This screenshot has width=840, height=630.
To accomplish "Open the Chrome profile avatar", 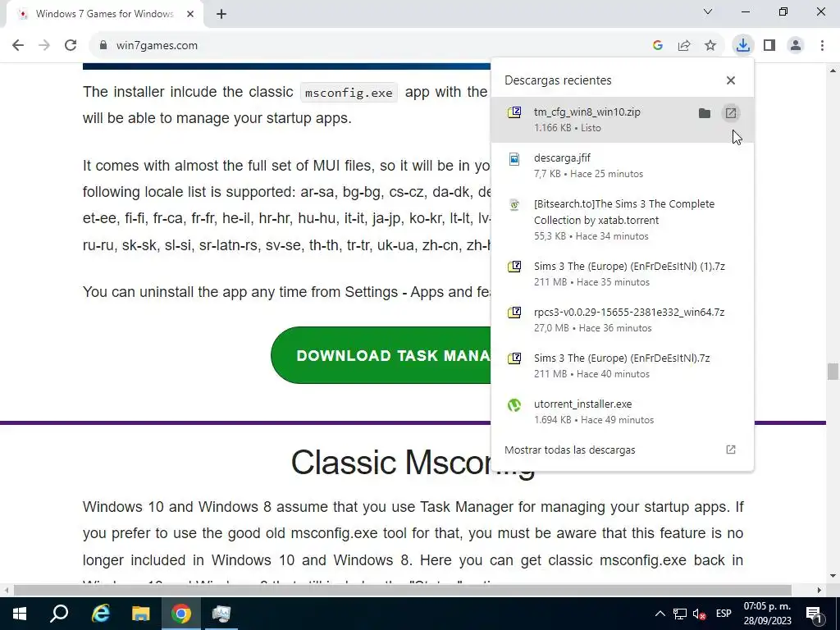I will pos(796,46).
